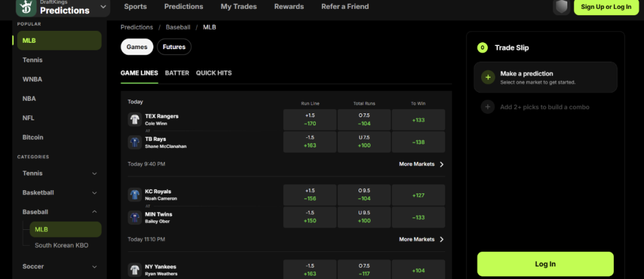Click the arrow next to Rangers More Markets
Image resolution: width=644 pixels, height=279 pixels.
tap(442, 164)
